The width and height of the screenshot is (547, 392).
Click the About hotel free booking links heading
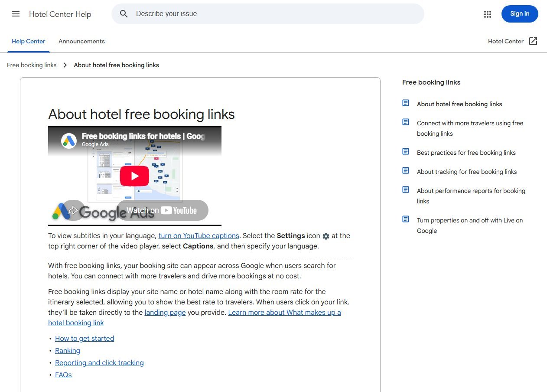tap(141, 114)
